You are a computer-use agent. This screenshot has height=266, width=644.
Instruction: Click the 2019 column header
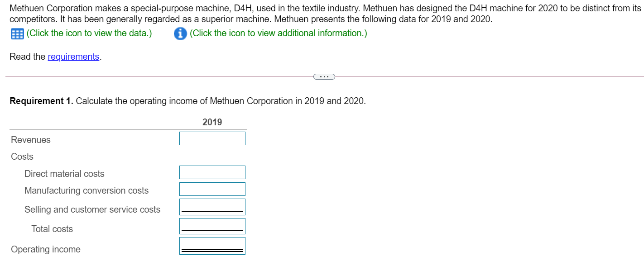click(x=212, y=122)
